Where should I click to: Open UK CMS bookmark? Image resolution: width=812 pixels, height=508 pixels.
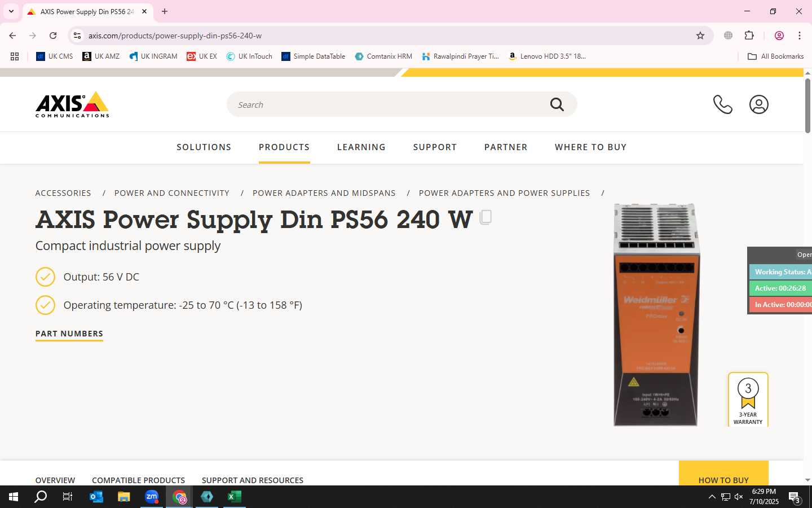54,56
